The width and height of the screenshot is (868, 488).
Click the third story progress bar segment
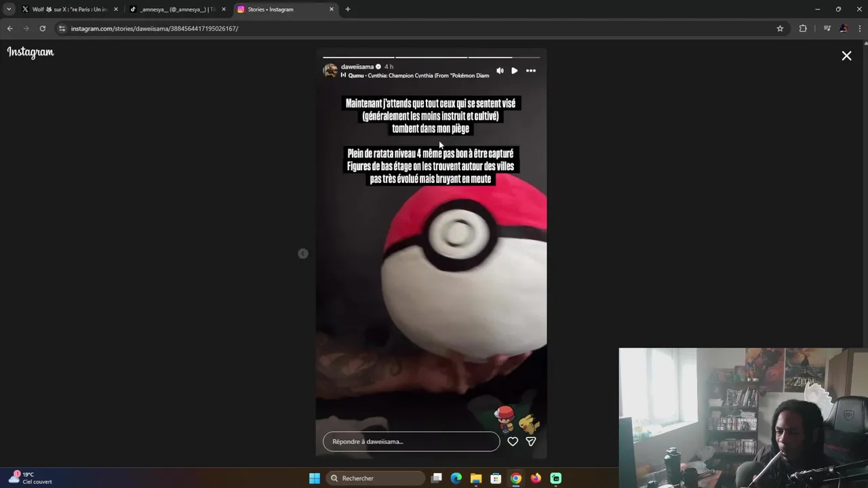click(504, 58)
